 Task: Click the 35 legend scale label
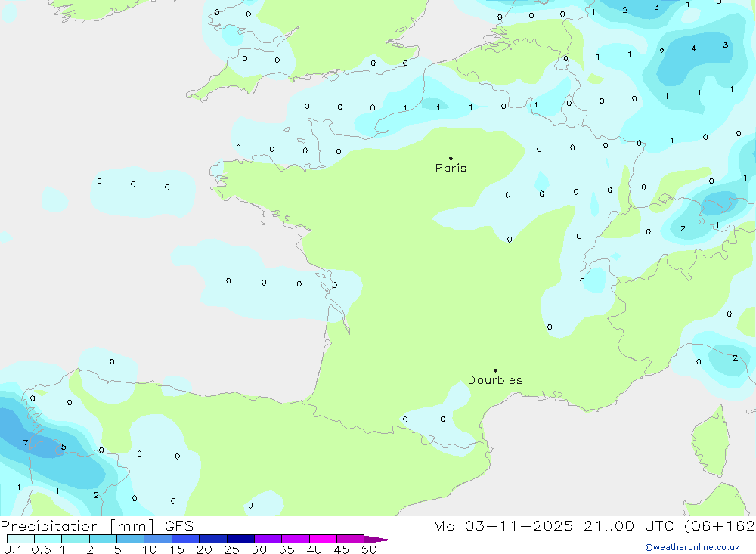click(x=287, y=549)
